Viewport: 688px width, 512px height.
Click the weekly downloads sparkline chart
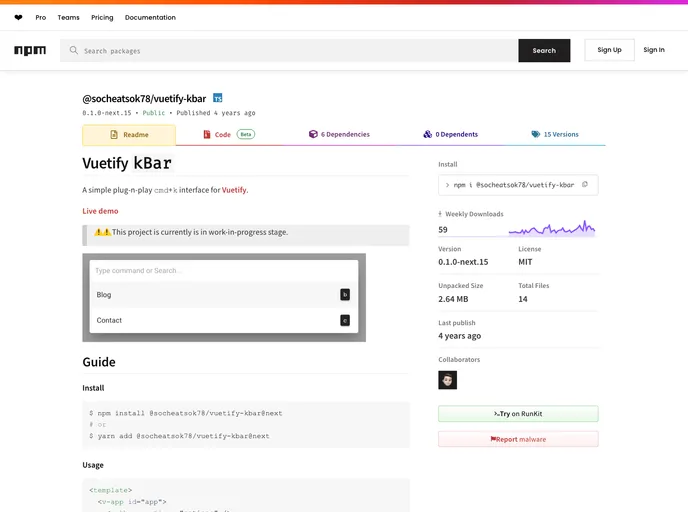click(552, 229)
